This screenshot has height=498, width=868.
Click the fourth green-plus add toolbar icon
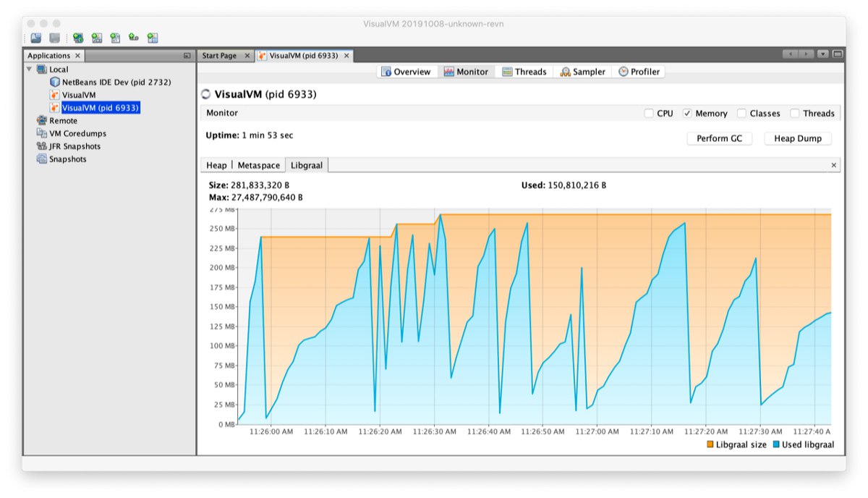[x=134, y=38]
